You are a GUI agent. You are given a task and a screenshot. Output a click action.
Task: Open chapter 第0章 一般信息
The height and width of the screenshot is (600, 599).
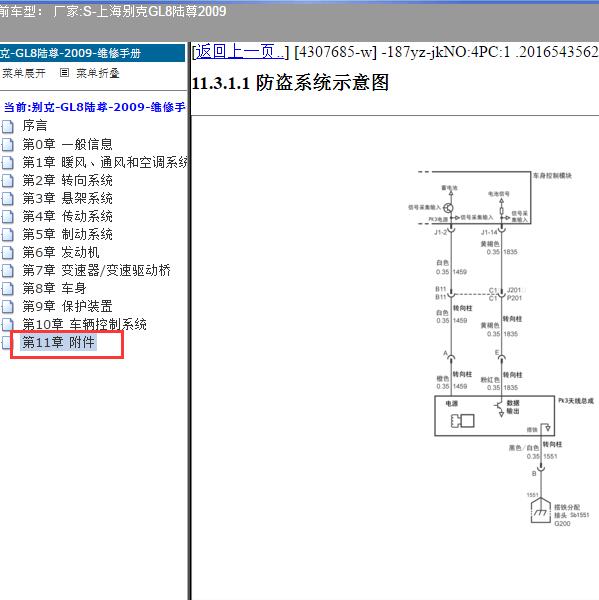pos(67,144)
